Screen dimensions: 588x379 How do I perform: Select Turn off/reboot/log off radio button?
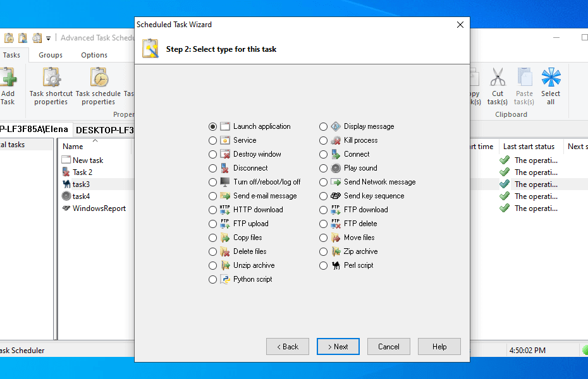coord(212,182)
